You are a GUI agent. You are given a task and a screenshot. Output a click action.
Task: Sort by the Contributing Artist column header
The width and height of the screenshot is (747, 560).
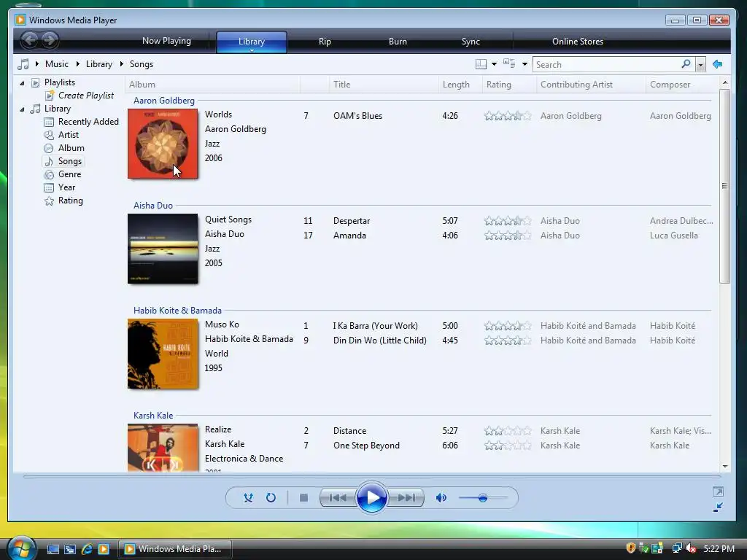click(591, 85)
